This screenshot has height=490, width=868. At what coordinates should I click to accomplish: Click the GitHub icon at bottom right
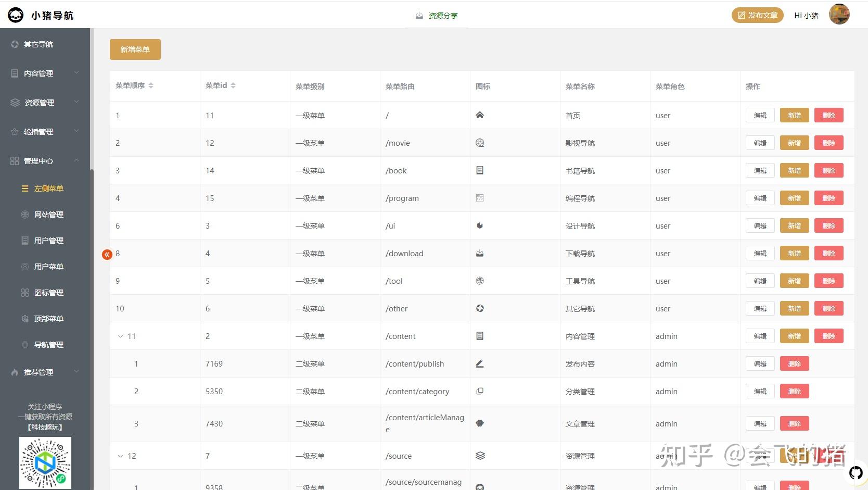point(856,473)
